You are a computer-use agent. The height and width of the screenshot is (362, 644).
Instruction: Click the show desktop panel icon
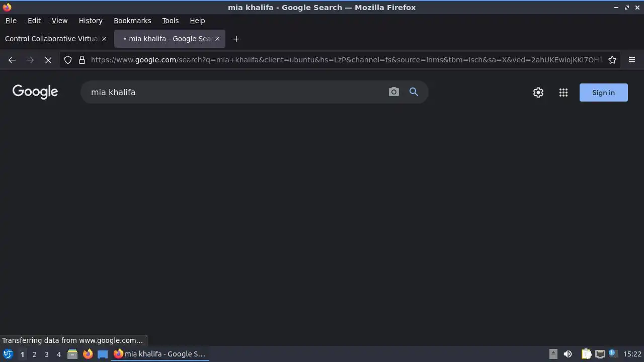[x=103, y=354]
